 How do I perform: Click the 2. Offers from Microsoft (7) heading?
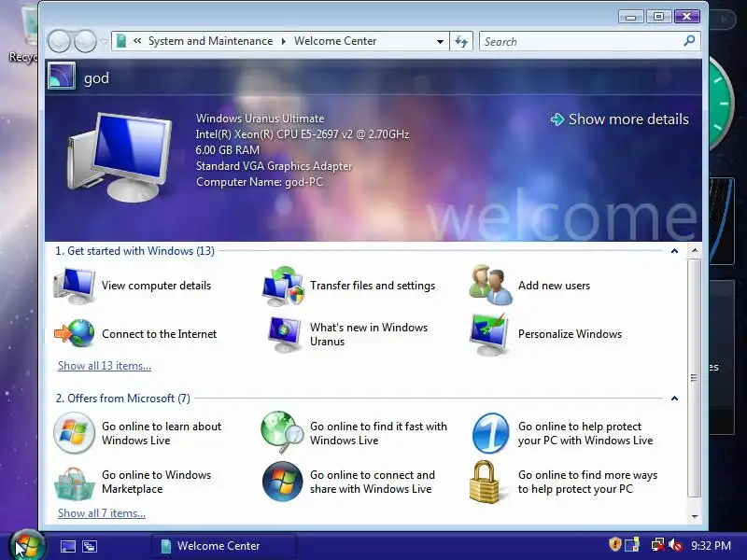tap(123, 399)
